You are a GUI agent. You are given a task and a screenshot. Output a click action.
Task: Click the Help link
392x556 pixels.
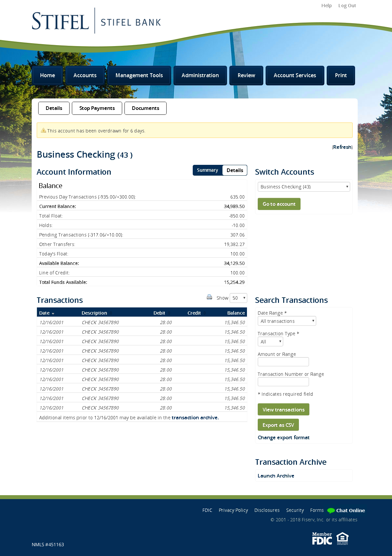326,6
